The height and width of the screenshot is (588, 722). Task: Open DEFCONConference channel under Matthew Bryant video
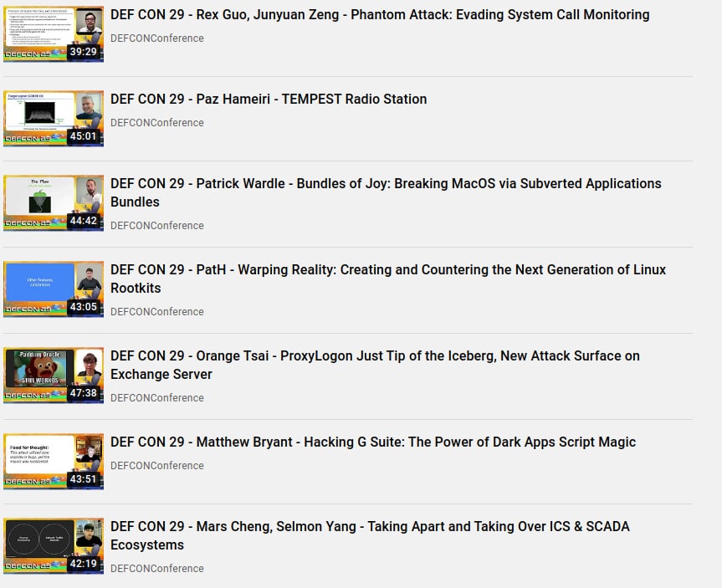[157, 466]
